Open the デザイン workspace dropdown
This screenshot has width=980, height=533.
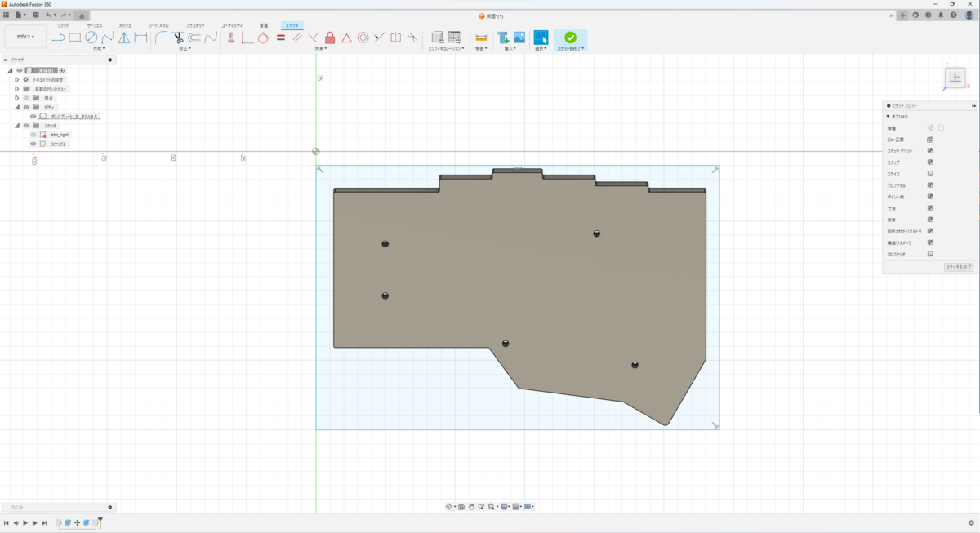point(25,37)
